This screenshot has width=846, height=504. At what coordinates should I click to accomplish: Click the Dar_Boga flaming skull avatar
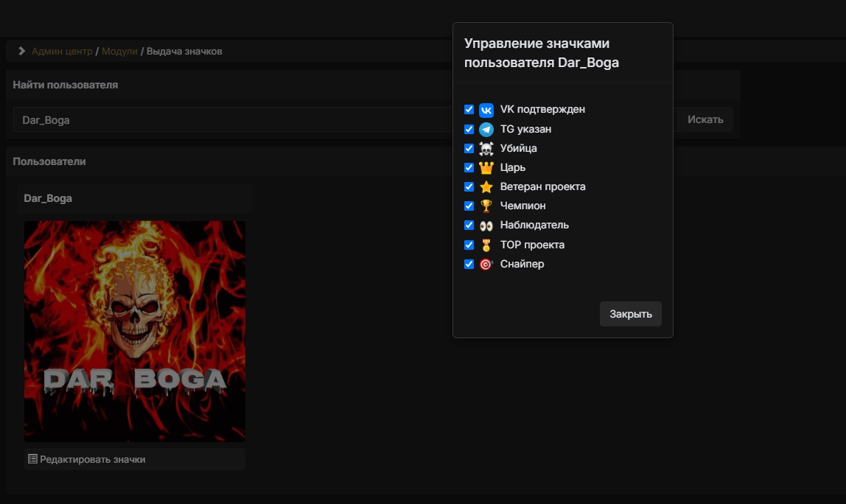coord(135,331)
